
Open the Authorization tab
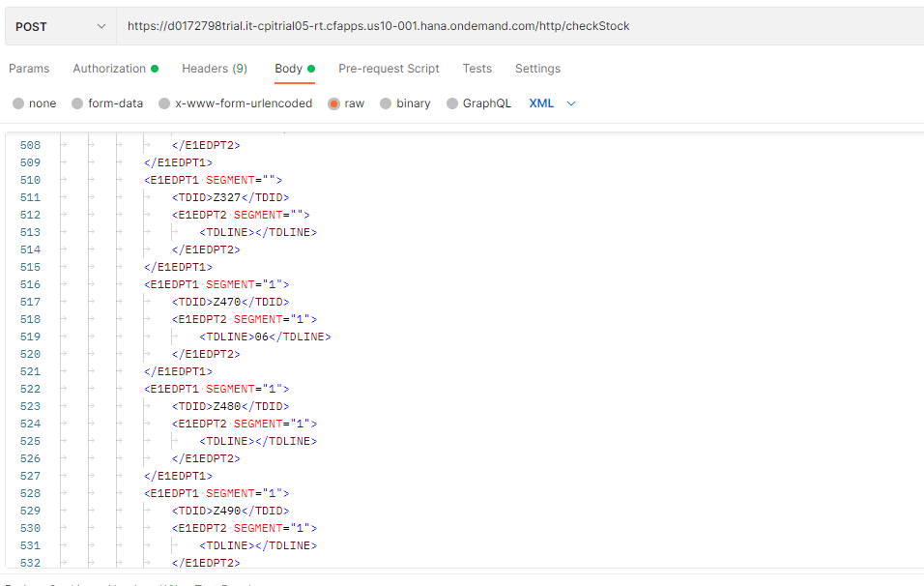click(109, 69)
